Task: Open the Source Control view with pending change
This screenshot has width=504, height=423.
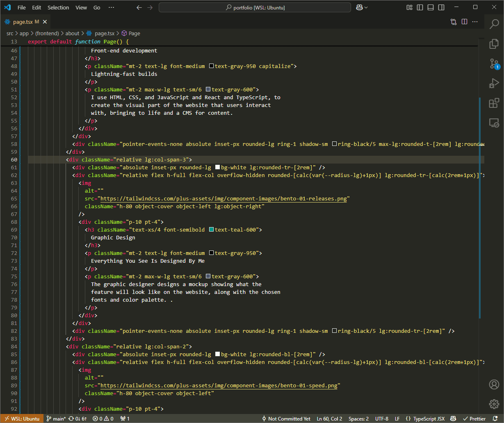Action: [494, 64]
